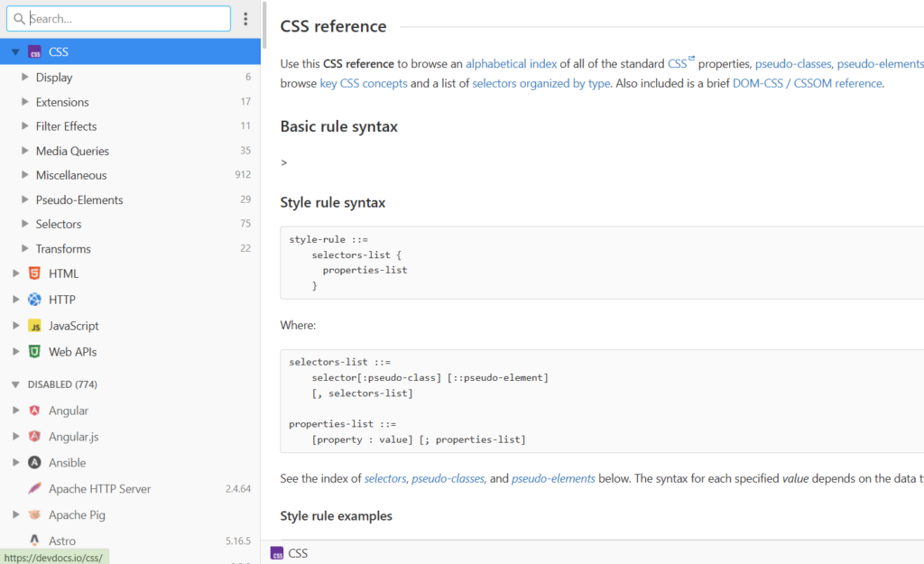Viewport: 924px width, 564px height.
Task: Expand the Media Queries category
Action: 25,151
